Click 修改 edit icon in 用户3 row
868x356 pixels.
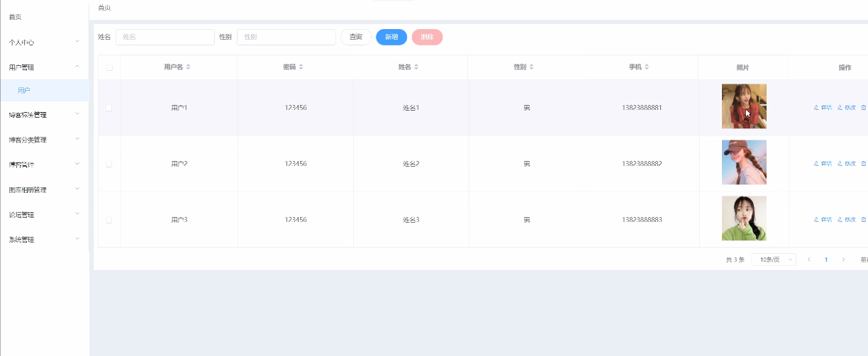click(847, 220)
